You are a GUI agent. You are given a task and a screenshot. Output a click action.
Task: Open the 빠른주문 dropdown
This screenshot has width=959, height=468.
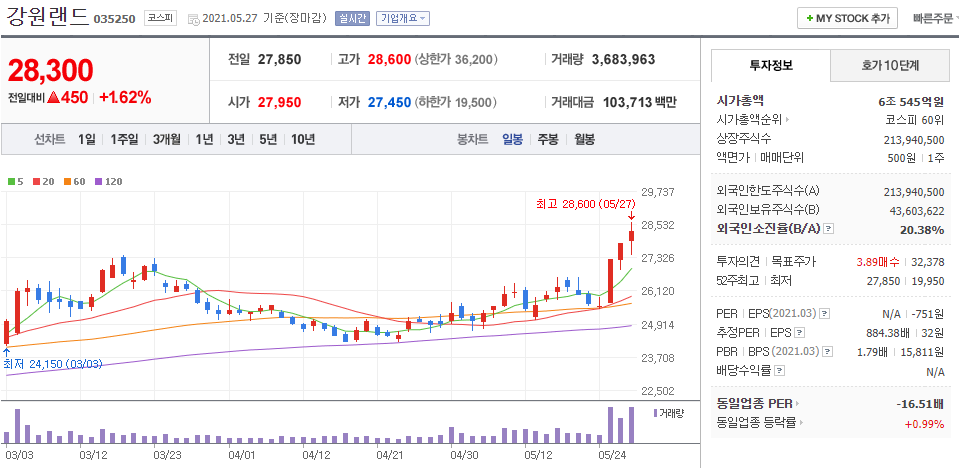935,18
